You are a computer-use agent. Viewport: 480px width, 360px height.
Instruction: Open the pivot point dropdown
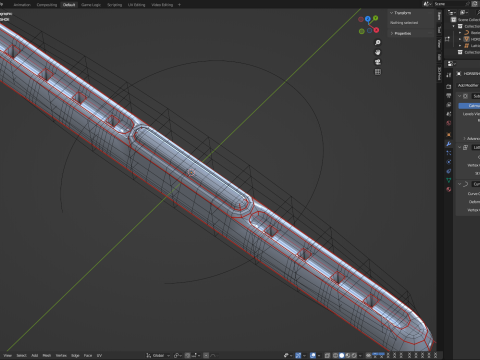(x=178, y=355)
